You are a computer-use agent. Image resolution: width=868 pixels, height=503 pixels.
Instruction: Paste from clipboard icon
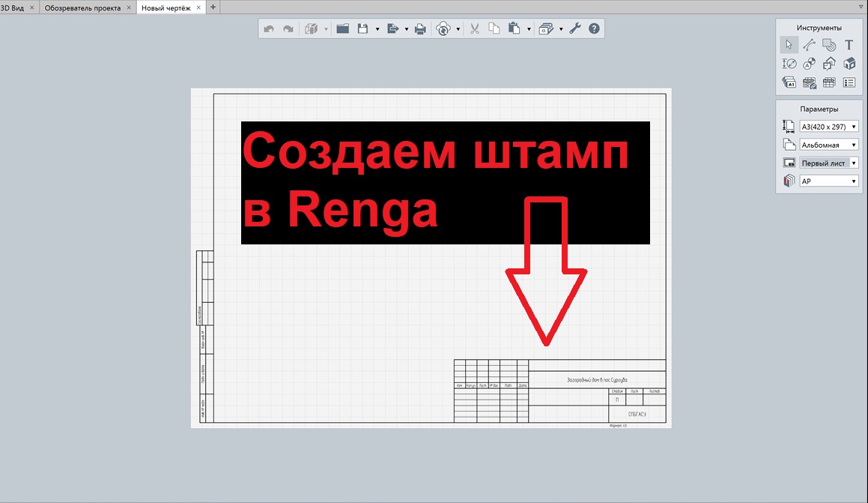click(x=515, y=28)
